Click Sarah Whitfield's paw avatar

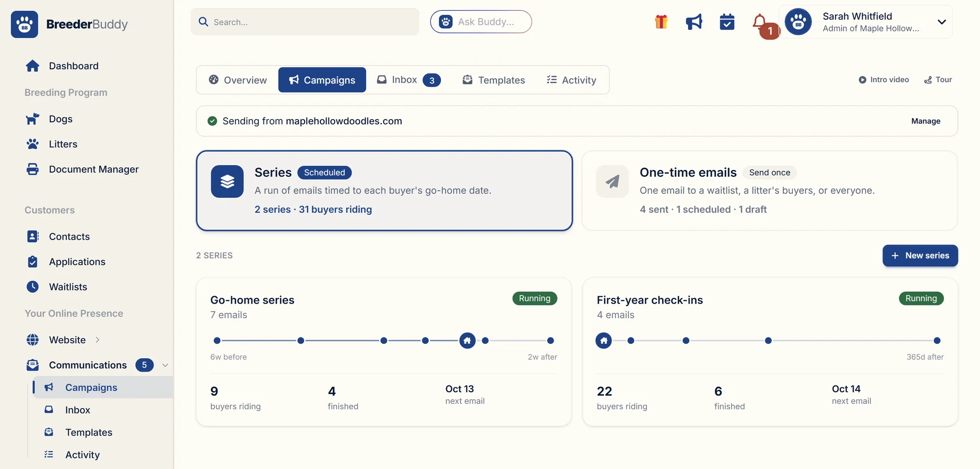tap(798, 22)
